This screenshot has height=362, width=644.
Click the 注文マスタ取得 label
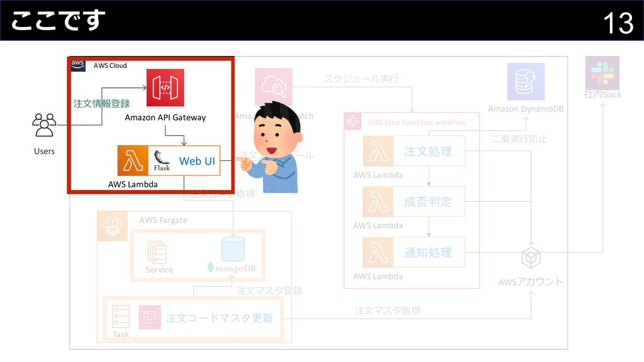click(387, 310)
